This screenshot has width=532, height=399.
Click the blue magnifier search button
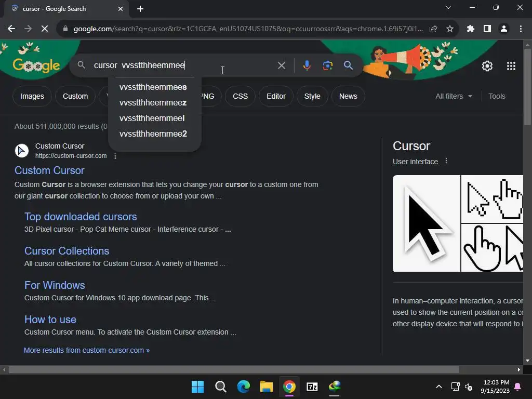[348, 65]
